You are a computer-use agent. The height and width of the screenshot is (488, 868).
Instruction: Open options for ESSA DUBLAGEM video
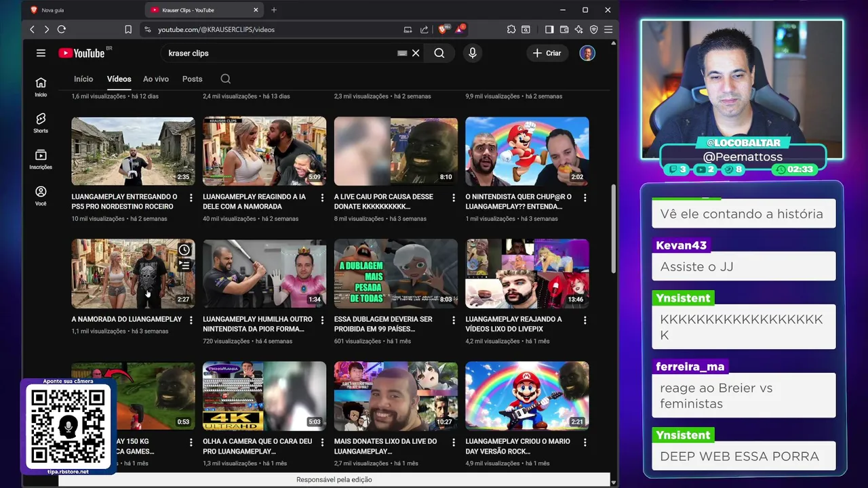point(454,320)
